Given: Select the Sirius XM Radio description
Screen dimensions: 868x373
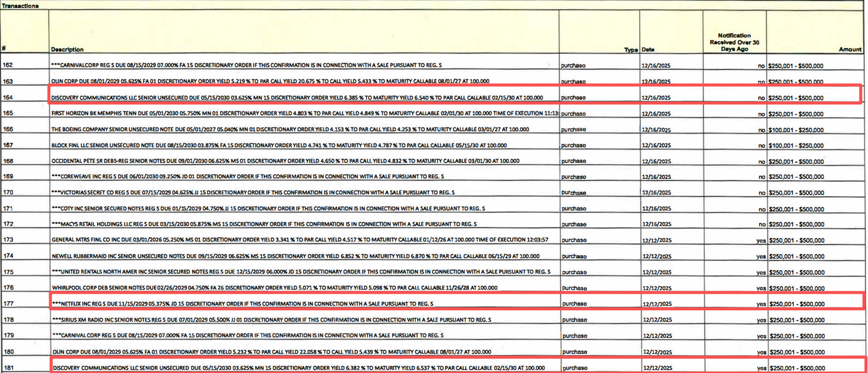Looking at the screenshot, I should (272, 320).
